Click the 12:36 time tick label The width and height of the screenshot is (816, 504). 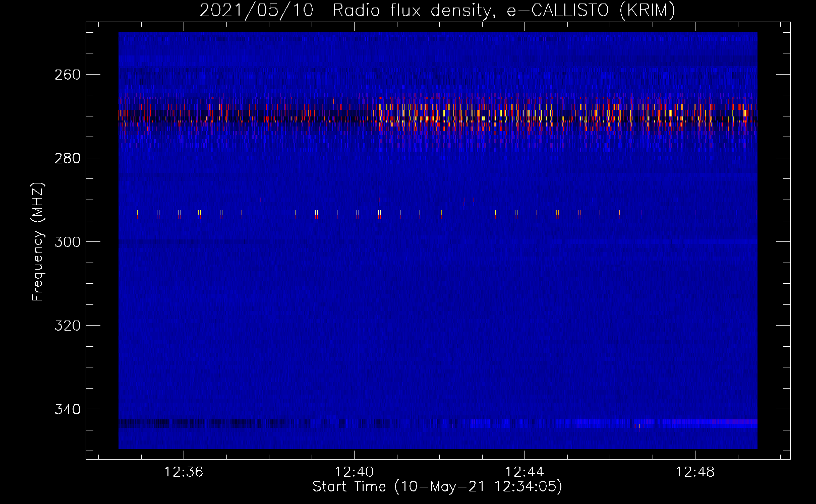coord(184,472)
